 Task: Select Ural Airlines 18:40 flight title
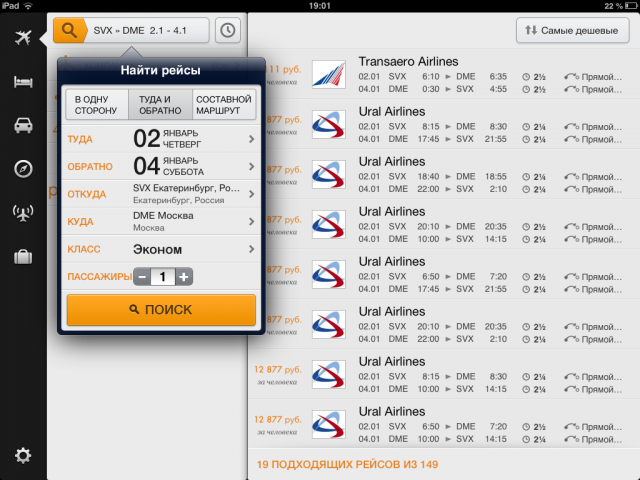coord(392,162)
